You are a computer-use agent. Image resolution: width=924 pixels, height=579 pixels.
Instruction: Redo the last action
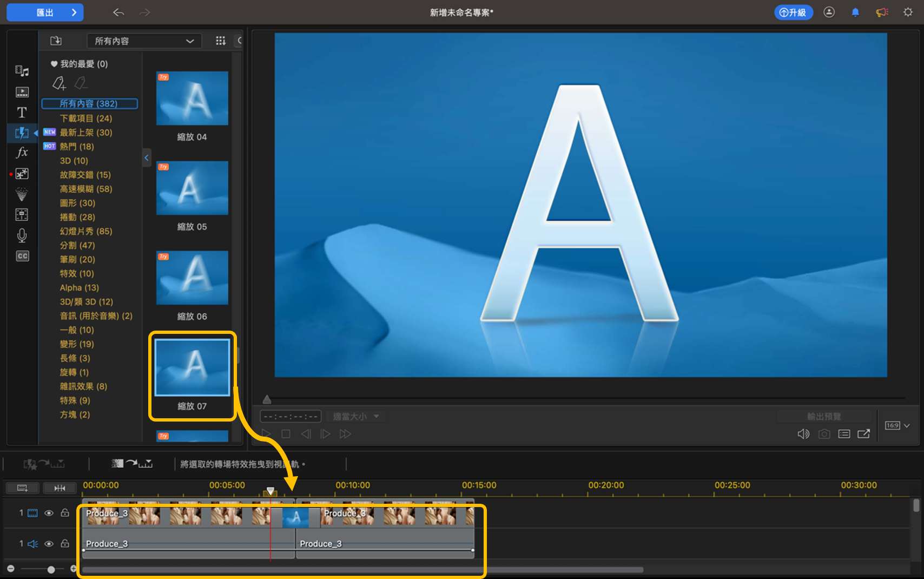coord(144,12)
